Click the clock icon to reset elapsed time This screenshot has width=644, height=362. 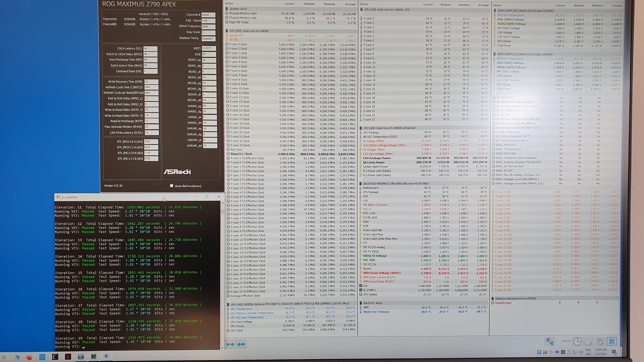[x=577, y=341]
